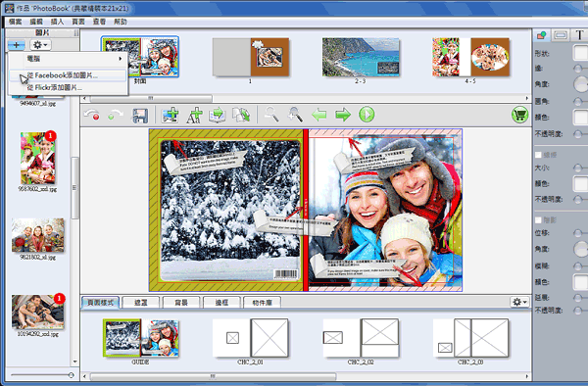Switch to the frame properties tab icon

tap(561, 35)
